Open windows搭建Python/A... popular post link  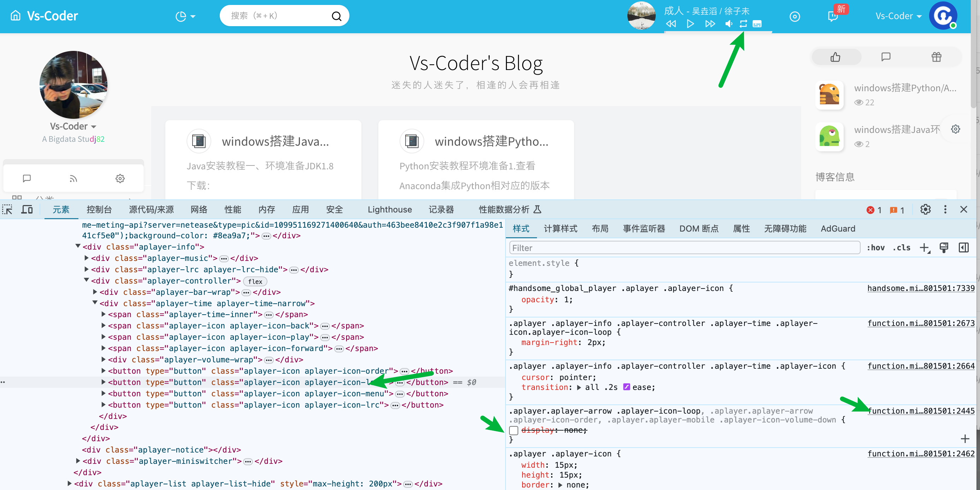[905, 88]
